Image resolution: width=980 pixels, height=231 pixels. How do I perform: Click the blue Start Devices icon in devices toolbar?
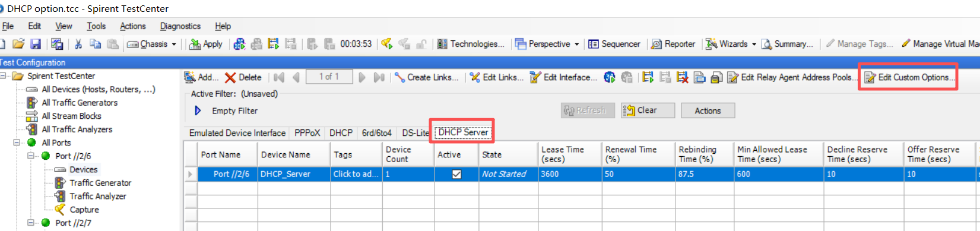(610, 77)
